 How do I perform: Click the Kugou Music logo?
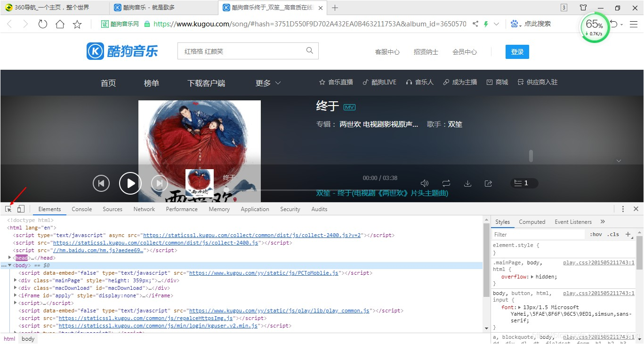pyautogui.click(x=122, y=51)
